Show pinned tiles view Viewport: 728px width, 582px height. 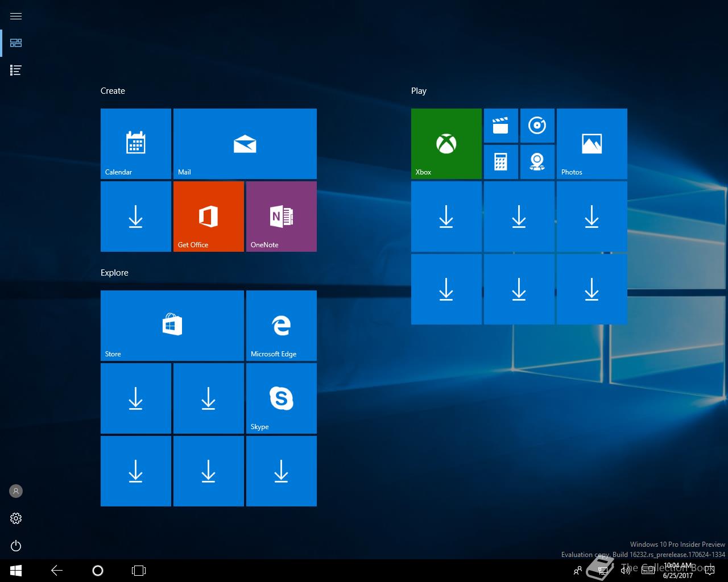[16, 43]
